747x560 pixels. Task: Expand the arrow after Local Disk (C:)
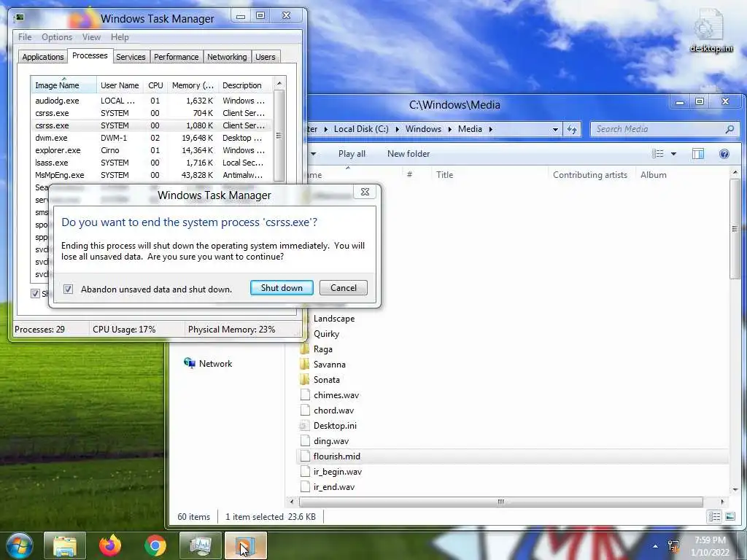[398, 129]
